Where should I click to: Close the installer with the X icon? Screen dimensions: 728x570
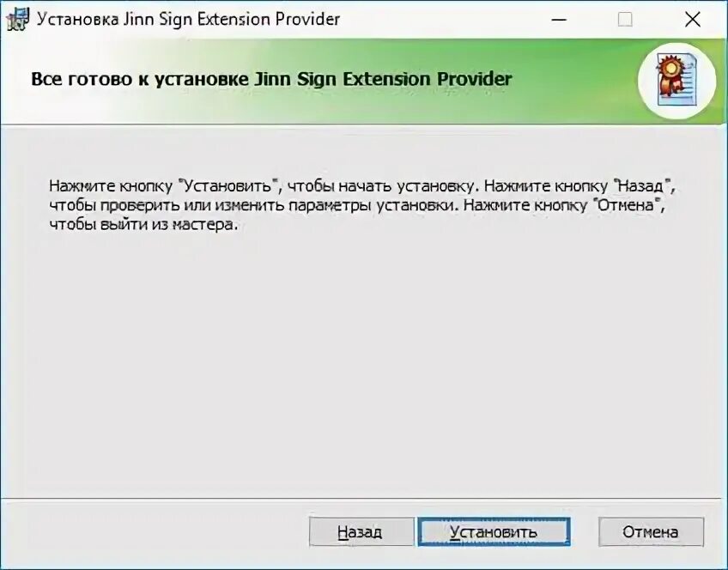tap(693, 20)
